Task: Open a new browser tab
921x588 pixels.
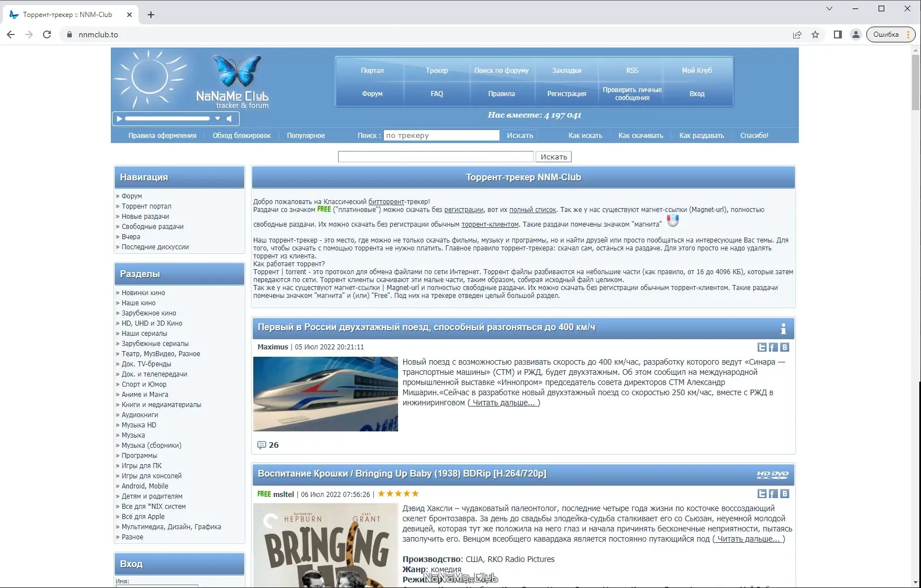Action: (151, 15)
